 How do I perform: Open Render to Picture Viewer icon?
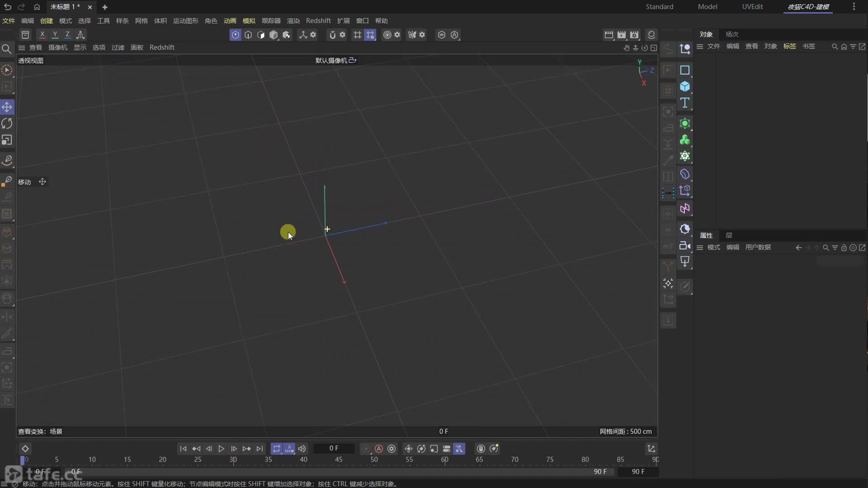pyautogui.click(x=622, y=35)
